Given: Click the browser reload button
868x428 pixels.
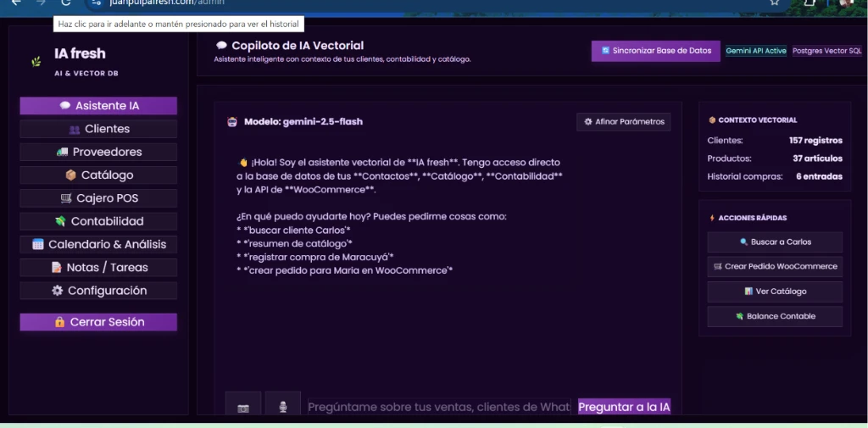Looking at the screenshot, I should point(66,3).
